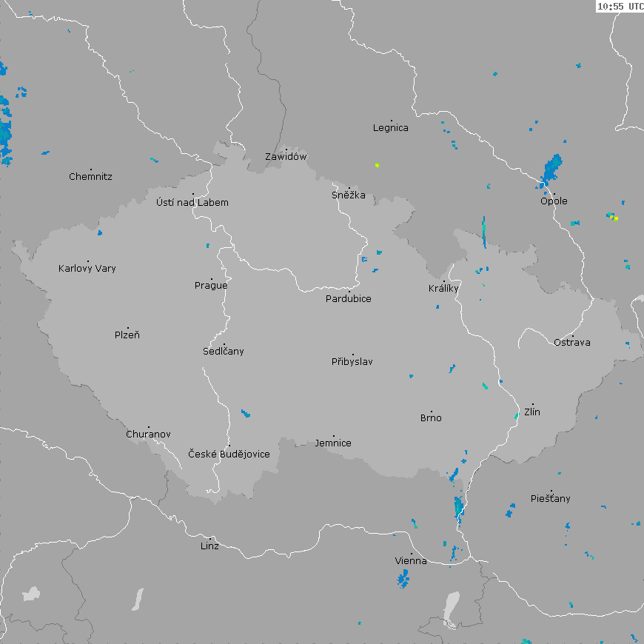Click the Ústí nad Labem label
Viewport: 644px width, 644px height.
pyautogui.click(x=192, y=203)
